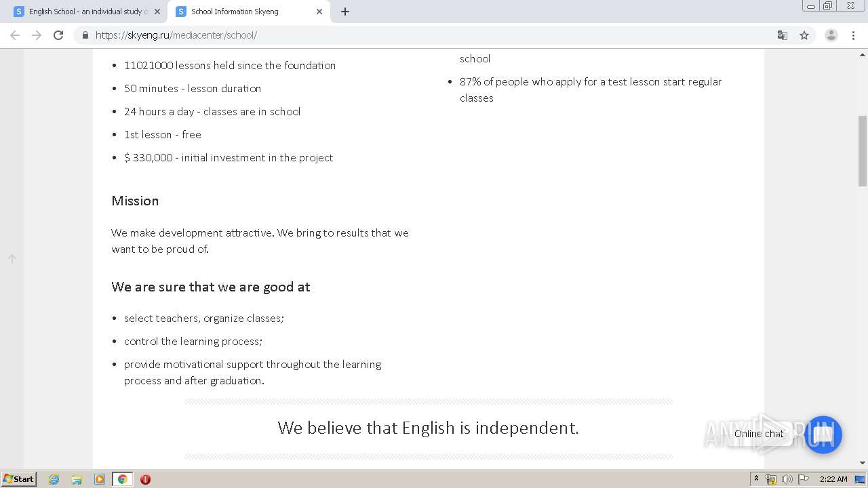
Task: Select Chrome in the taskbar
Action: point(123,479)
